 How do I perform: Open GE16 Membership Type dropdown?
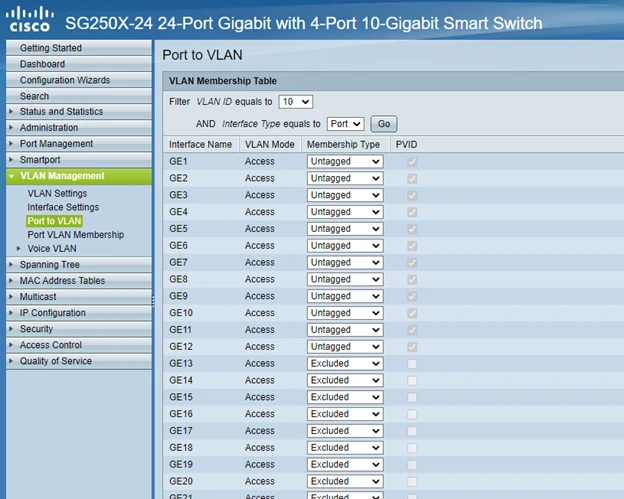pos(345,414)
